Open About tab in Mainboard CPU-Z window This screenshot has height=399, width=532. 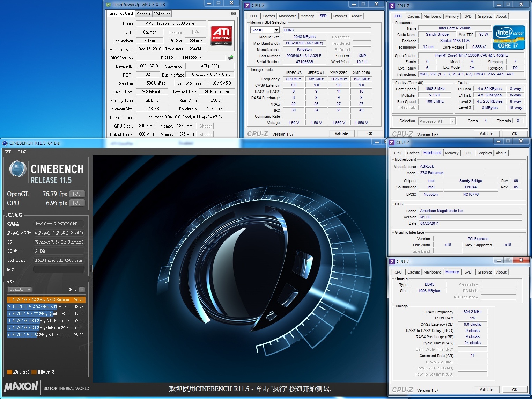501,153
